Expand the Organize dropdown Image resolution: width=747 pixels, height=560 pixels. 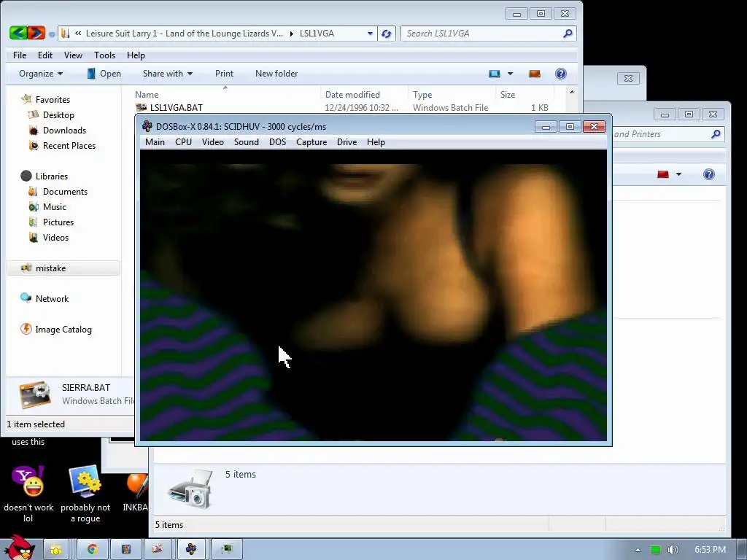click(x=41, y=74)
